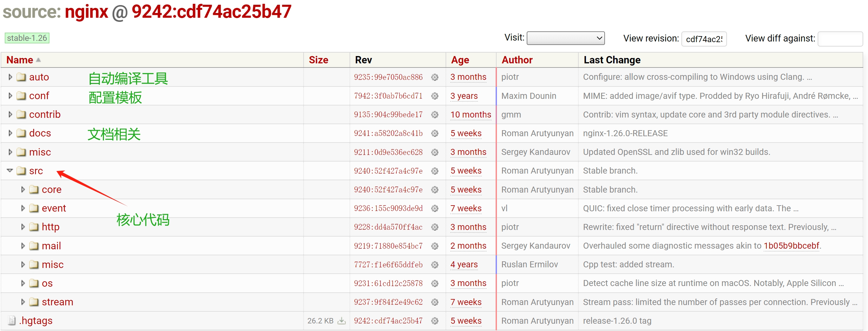
Task: Click the changeset gear icon in src row
Action: tap(435, 171)
